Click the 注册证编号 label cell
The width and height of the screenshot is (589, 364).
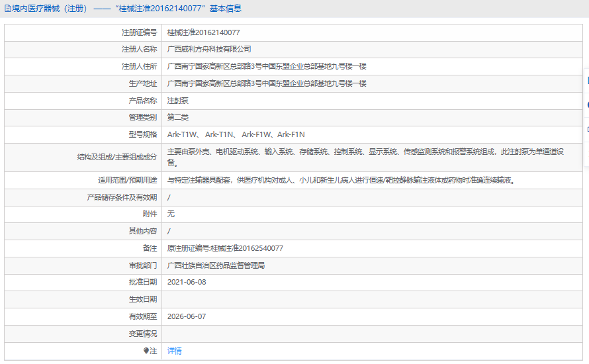click(139, 32)
